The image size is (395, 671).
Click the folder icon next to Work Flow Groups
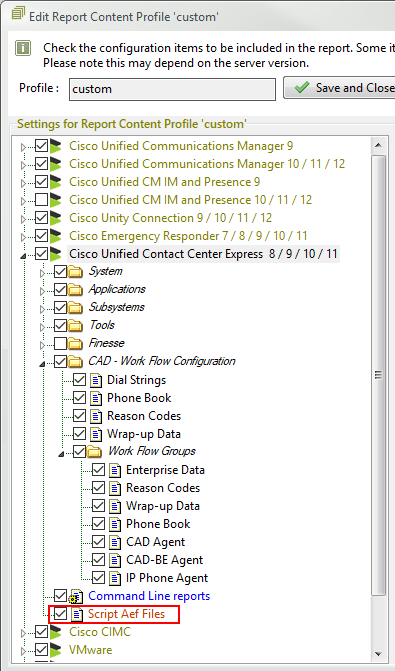(x=94, y=451)
